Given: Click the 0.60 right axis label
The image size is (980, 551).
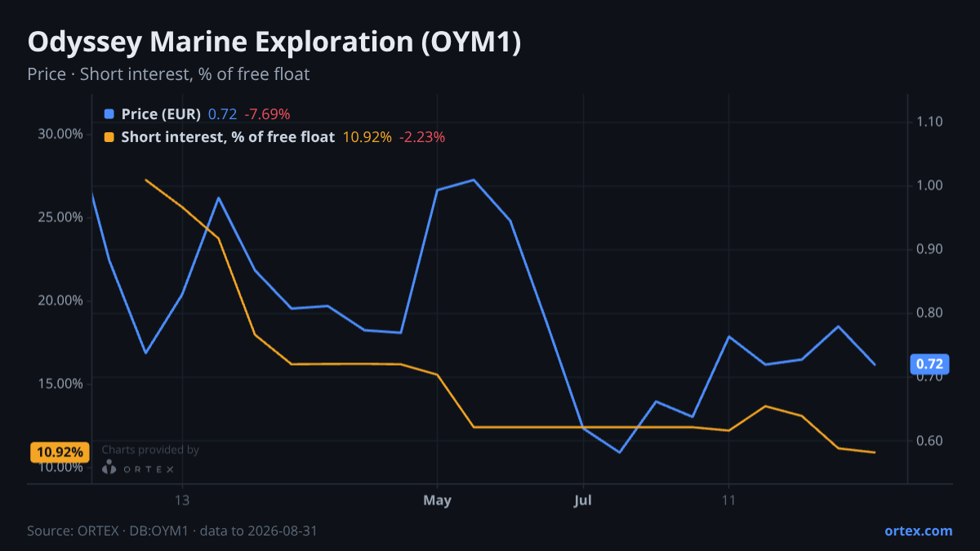Looking at the screenshot, I should click(930, 441).
